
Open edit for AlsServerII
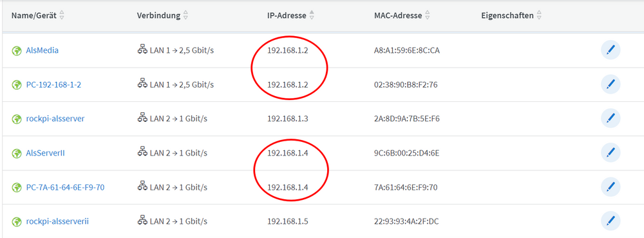tap(611, 153)
